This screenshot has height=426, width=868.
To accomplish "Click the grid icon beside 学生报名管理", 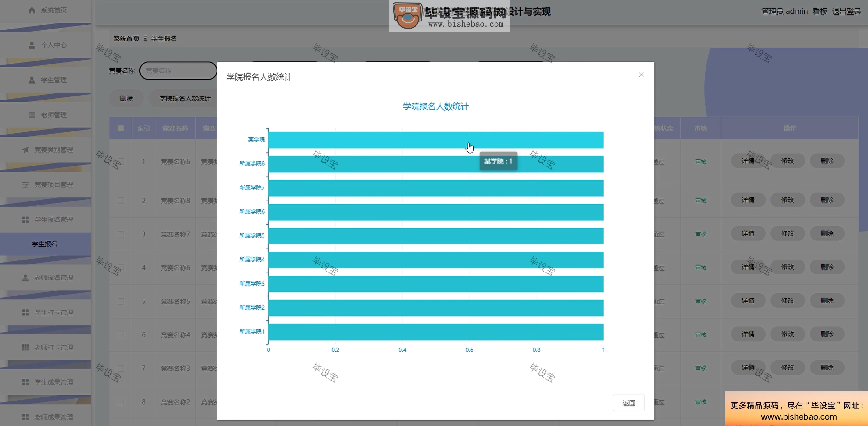I will [x=25, y=219].
